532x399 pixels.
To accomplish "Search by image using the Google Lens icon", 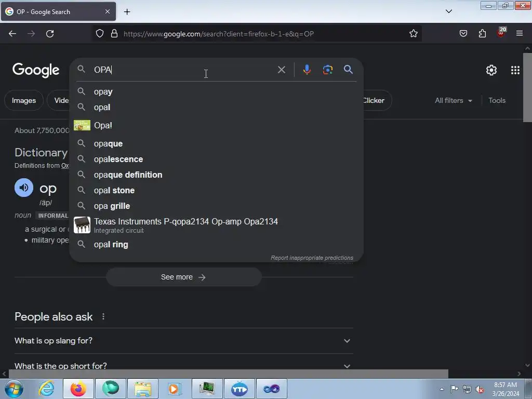I will point(327,70).
